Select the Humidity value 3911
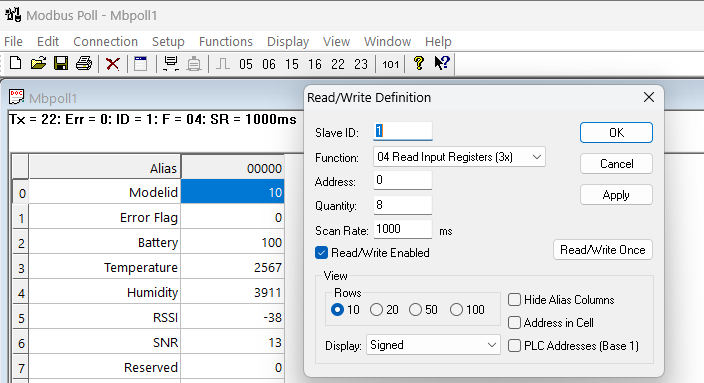The width and height of the screenshot is (704, 383). 233,292
